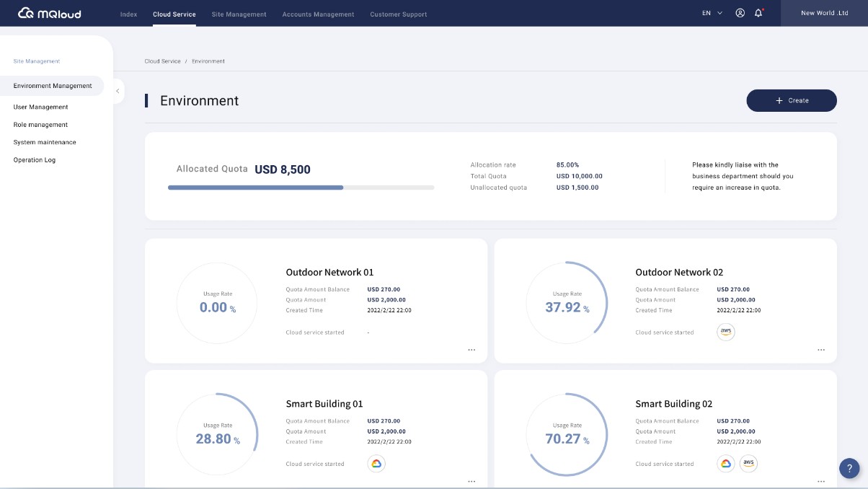
Task: Collapse the left sidebar panel
Action: [118, 91]
